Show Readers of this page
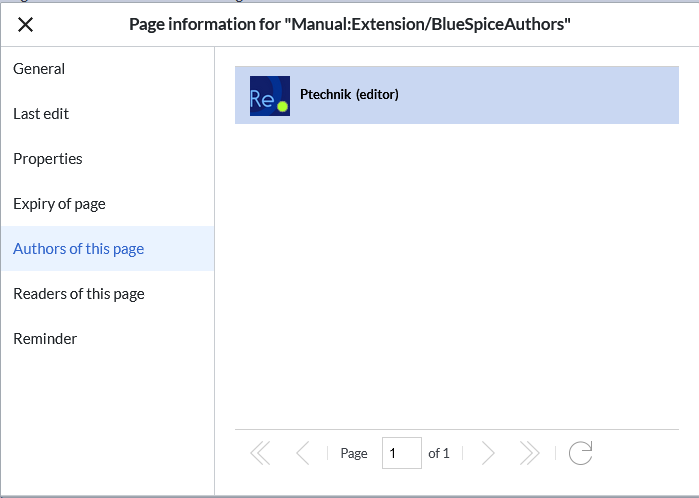Viewport: 699px width, 498px height. click(79, 294)
